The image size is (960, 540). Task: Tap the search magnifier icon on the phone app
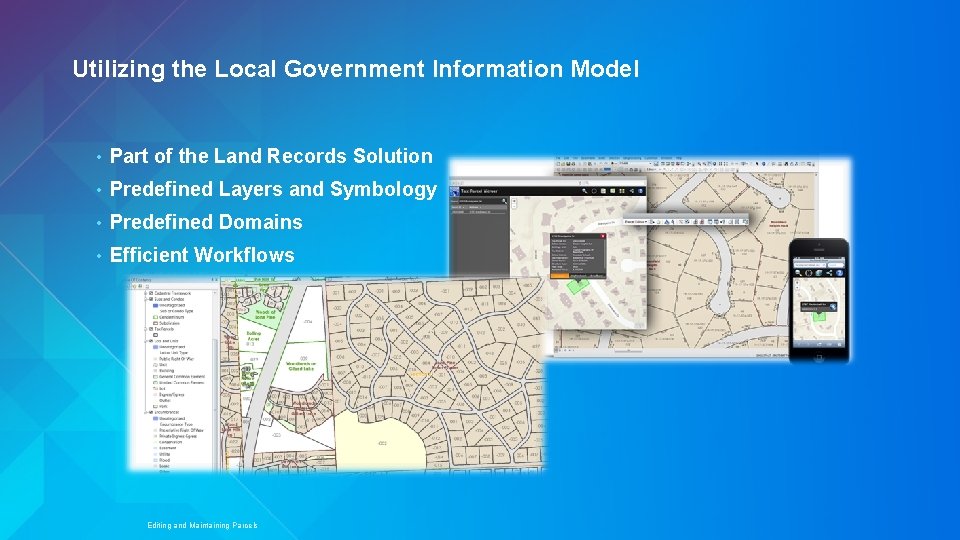798,273
